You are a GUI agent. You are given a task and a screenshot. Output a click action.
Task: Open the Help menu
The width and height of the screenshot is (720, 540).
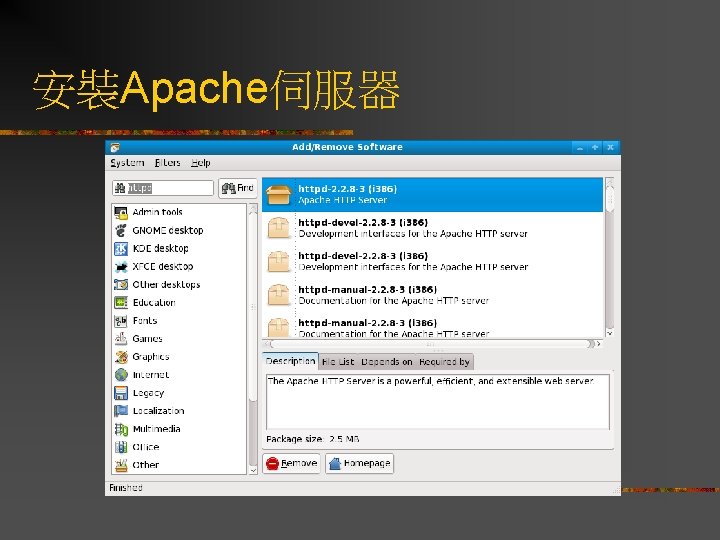pos(201,163)
